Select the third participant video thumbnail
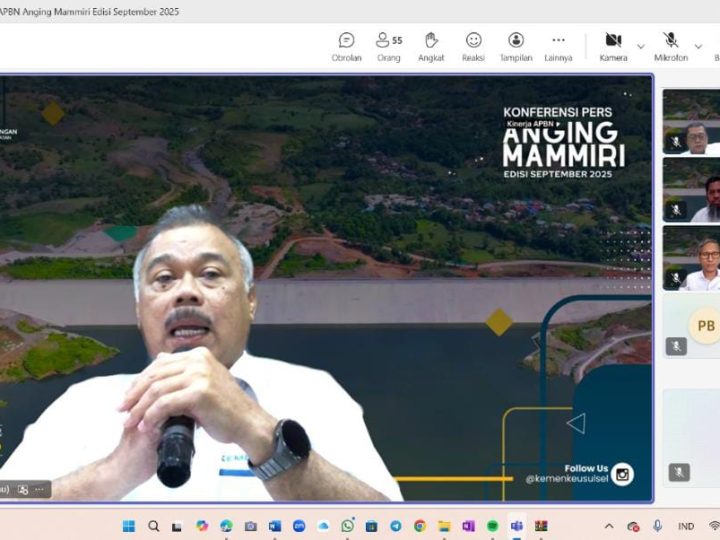 (691, 257)
